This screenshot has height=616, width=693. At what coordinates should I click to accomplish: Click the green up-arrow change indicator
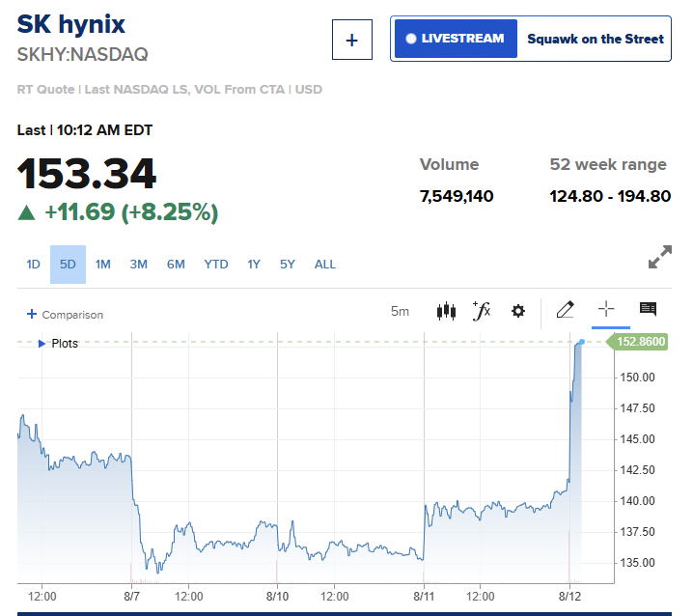[x=26, y=212]
